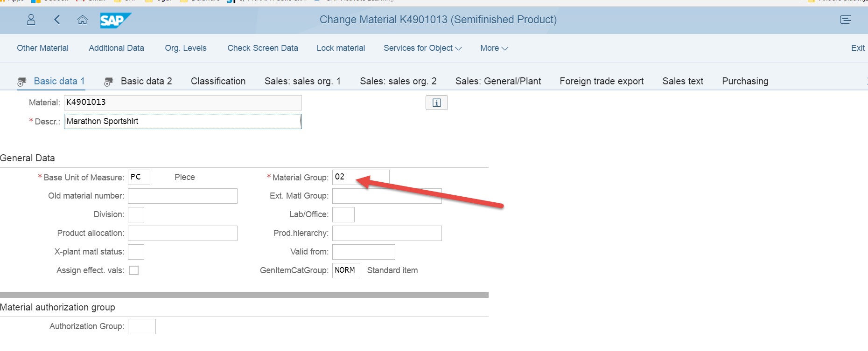This screenshot has width=868, height=351.
Task: Open the Foreign trade export tab
Action: tap(602, 81)
